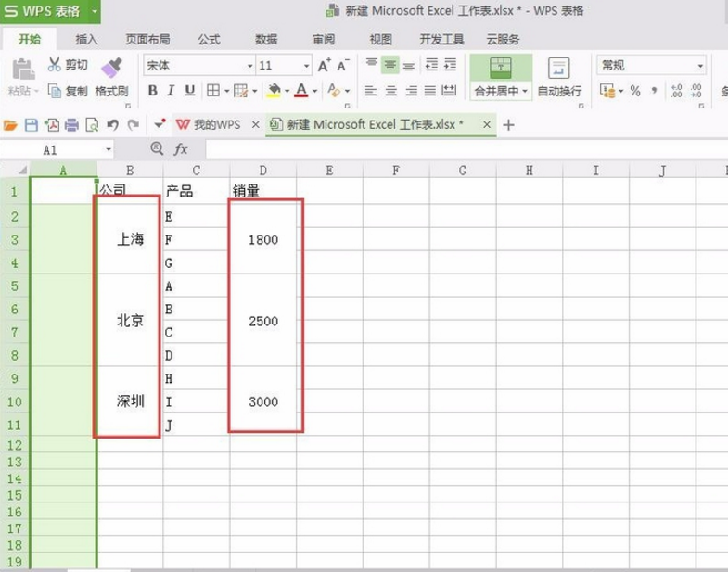This screenshot has width=728, height=572.
Task: Decrease decimal places icon
Action: (x=696, y=91)
